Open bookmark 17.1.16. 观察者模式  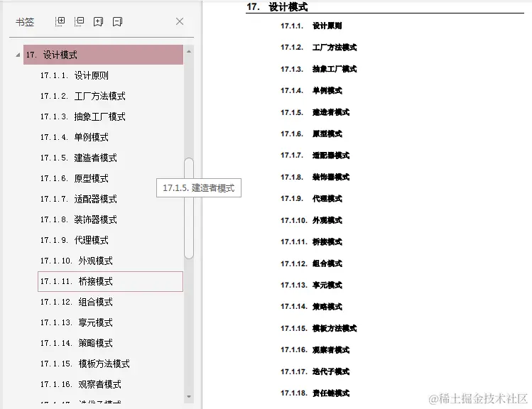(81, 384)
